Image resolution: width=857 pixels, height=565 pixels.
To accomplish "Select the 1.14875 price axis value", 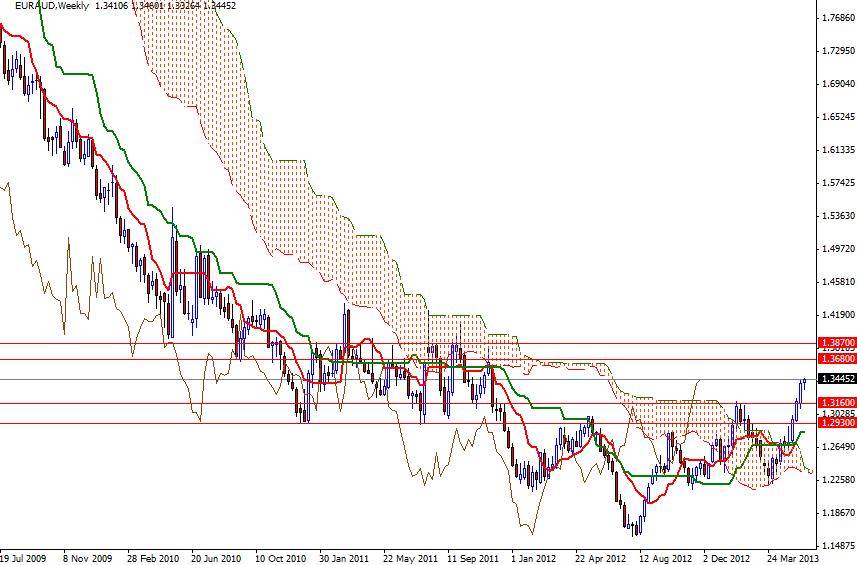I will point(838,545).
